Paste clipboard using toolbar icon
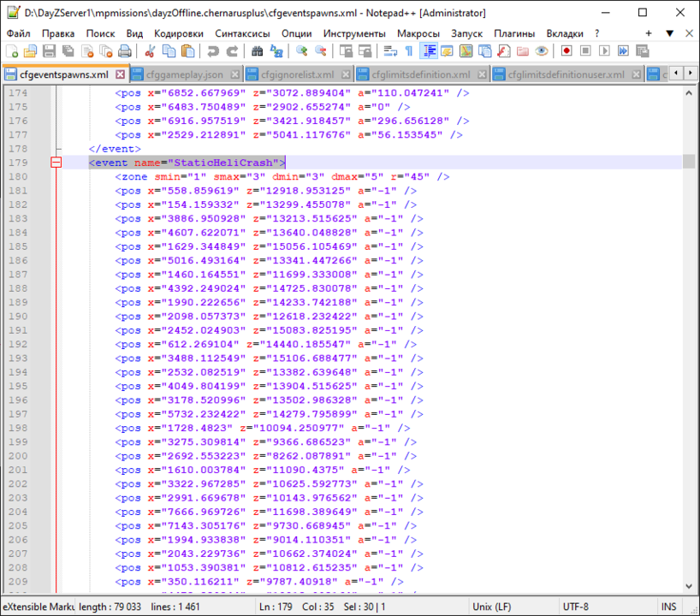The height and width of the screenshot is (616, 700). tap(188, 51)
